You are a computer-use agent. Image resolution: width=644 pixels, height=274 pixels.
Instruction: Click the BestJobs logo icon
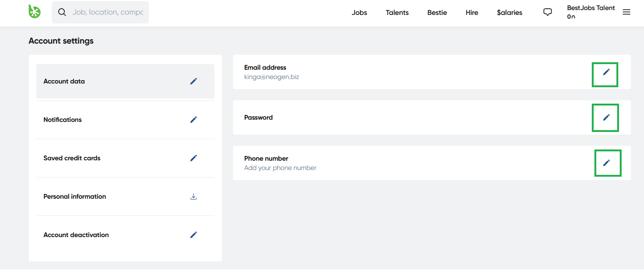click(34, 12)
